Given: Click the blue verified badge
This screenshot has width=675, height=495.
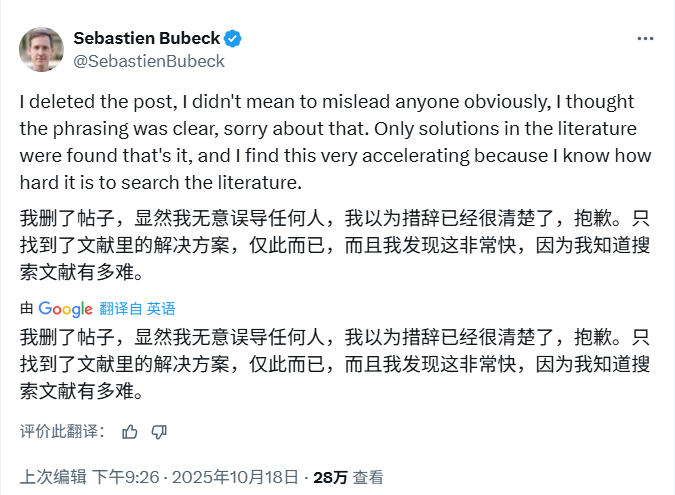Looking at the screenshot, I should 233,39.
